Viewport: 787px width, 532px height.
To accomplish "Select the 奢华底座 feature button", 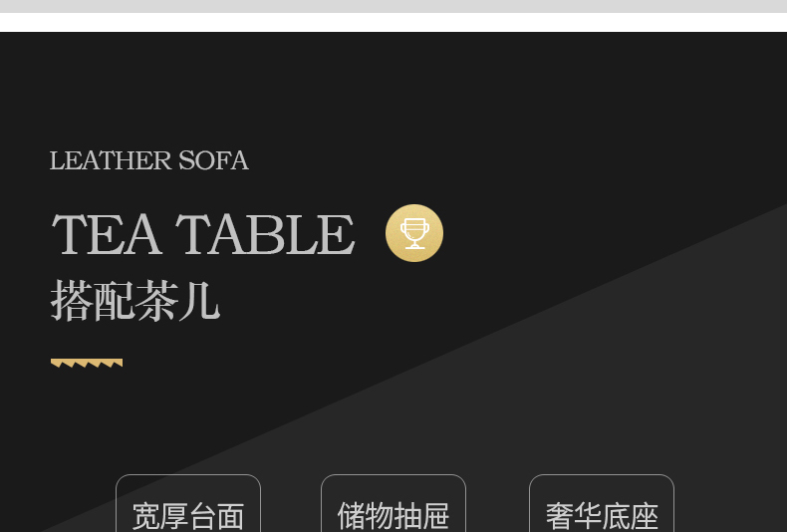I will click(x=602, y=503).
